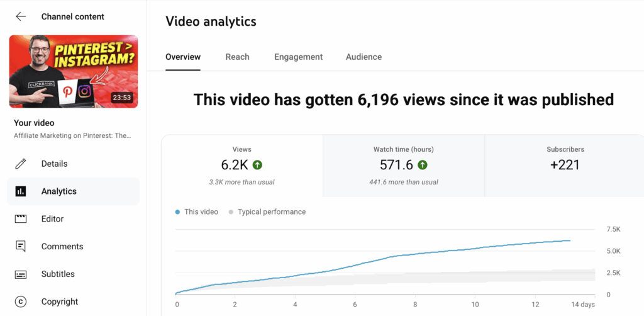
Task: Switch to the Reach tab
Action: coord(237,57)
